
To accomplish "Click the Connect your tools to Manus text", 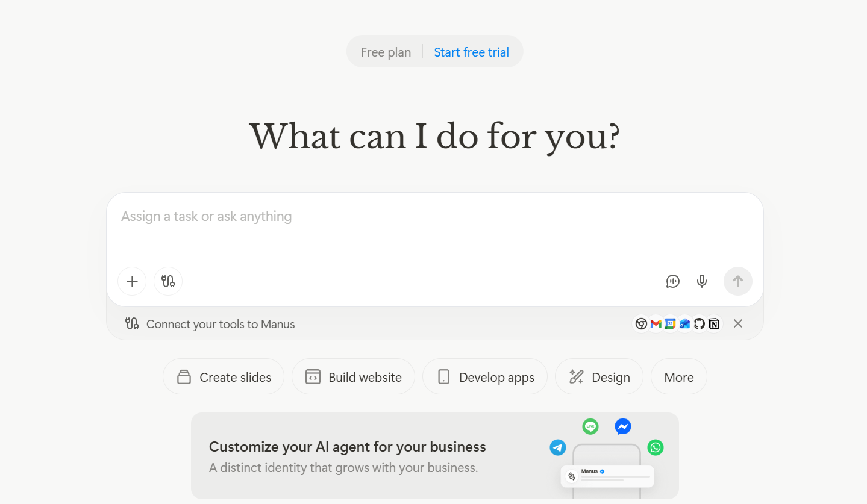I will click(x=221, y=324).
